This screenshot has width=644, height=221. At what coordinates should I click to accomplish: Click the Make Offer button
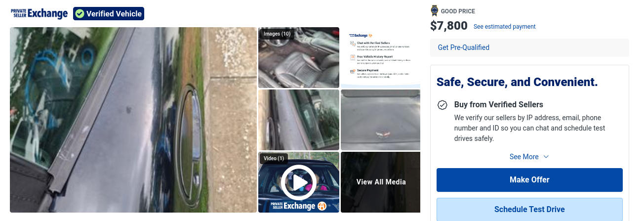click(529, 180)
